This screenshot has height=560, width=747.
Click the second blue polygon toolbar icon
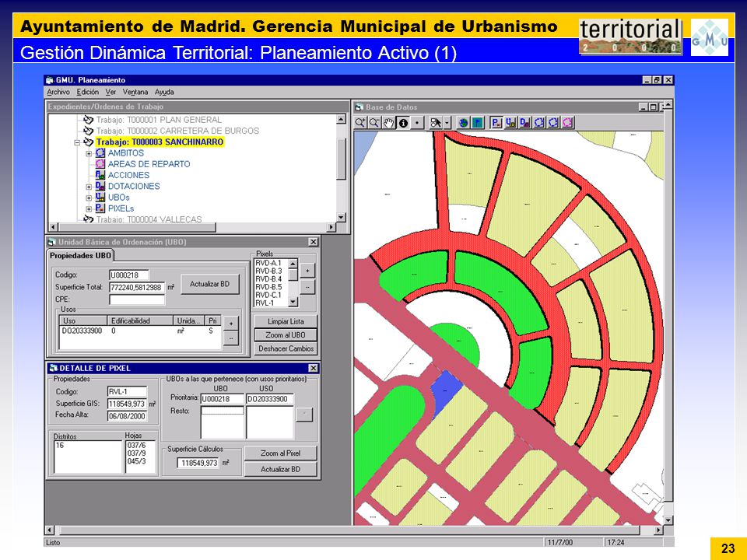[553, 123]
